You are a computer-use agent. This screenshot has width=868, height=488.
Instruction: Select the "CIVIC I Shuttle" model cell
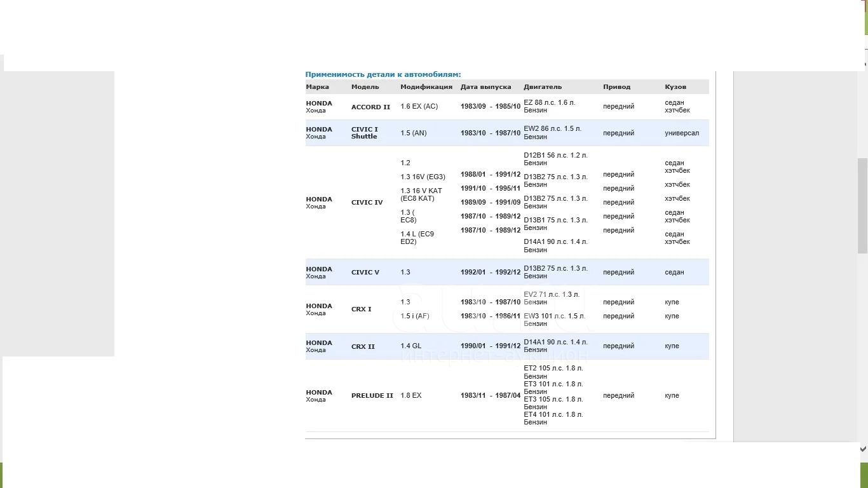[364, 133]
